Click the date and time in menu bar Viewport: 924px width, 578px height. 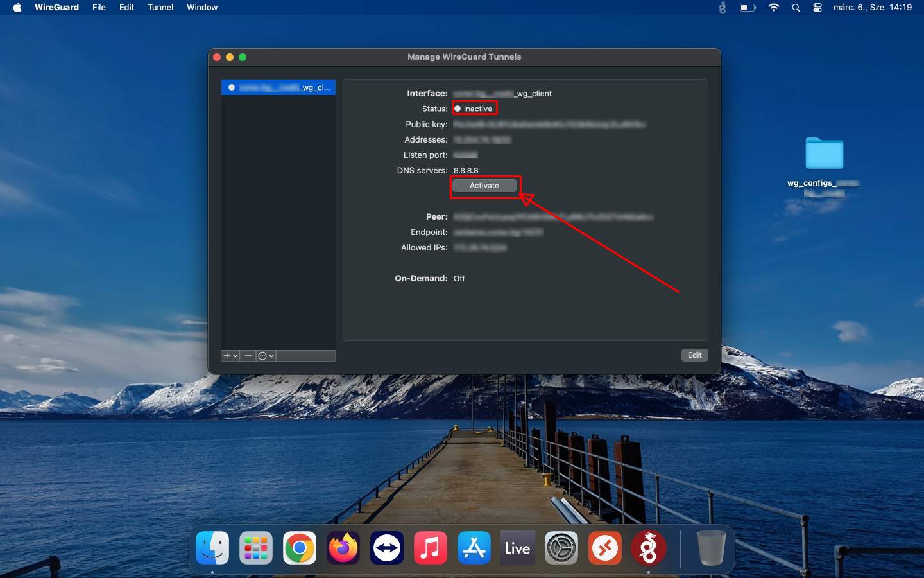click(x=873, y=8)
